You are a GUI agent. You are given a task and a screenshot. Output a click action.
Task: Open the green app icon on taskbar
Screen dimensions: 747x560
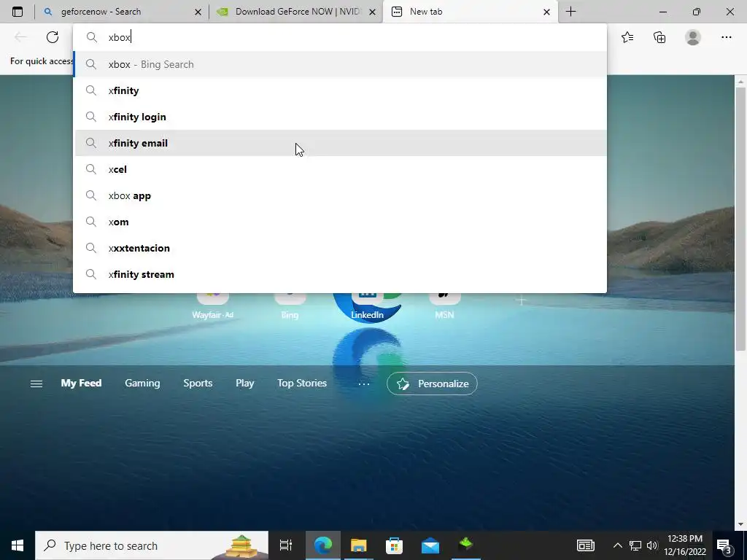pyautogui.click(x=465, y=545)
